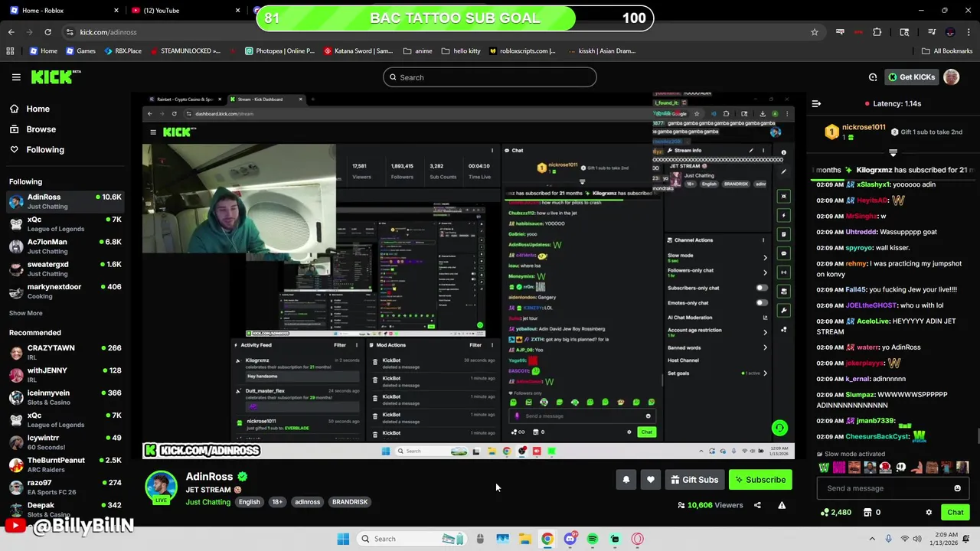Report the stream with warning icon

tap(782, 505)
